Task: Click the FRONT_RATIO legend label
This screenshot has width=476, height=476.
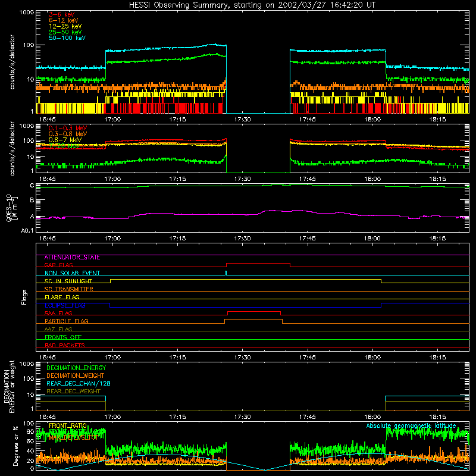Action: tap(68, 425)
